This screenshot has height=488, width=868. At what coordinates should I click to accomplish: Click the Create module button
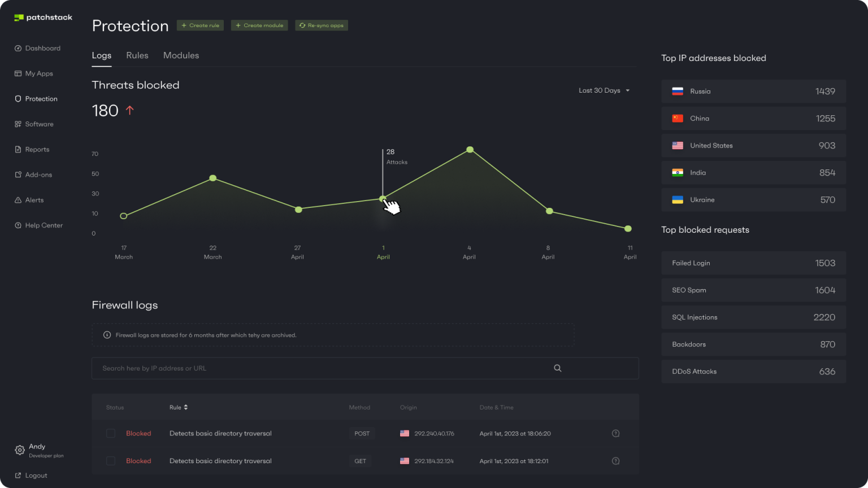click(259, 25)
